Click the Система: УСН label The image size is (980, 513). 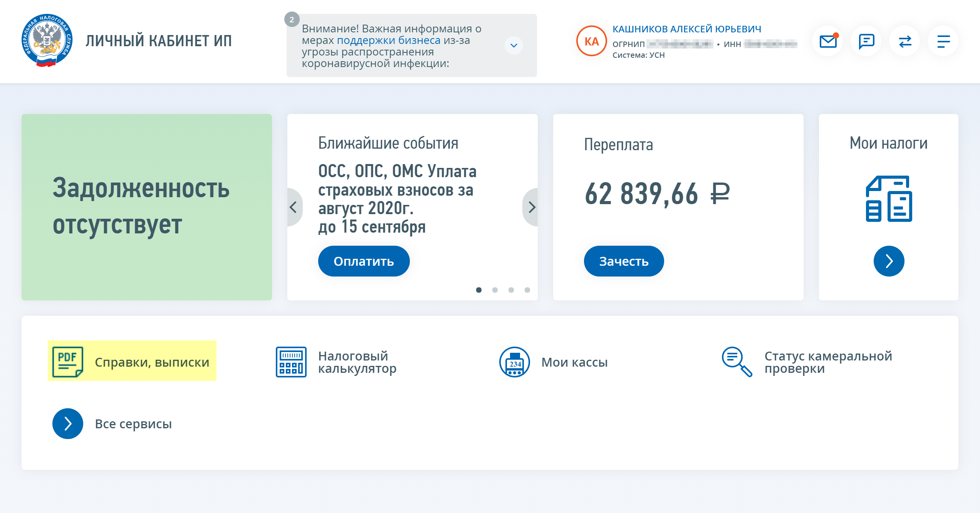pos(639,55)
